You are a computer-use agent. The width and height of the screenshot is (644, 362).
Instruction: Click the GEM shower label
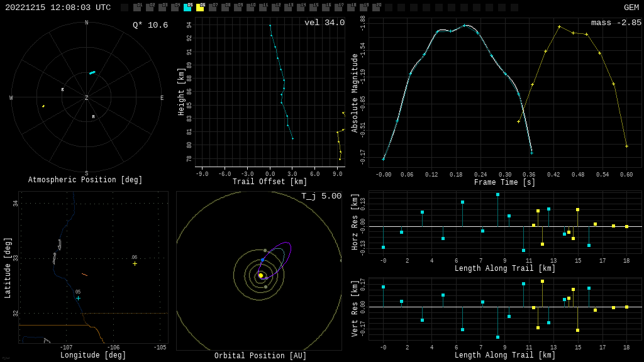tap(631, 8)
